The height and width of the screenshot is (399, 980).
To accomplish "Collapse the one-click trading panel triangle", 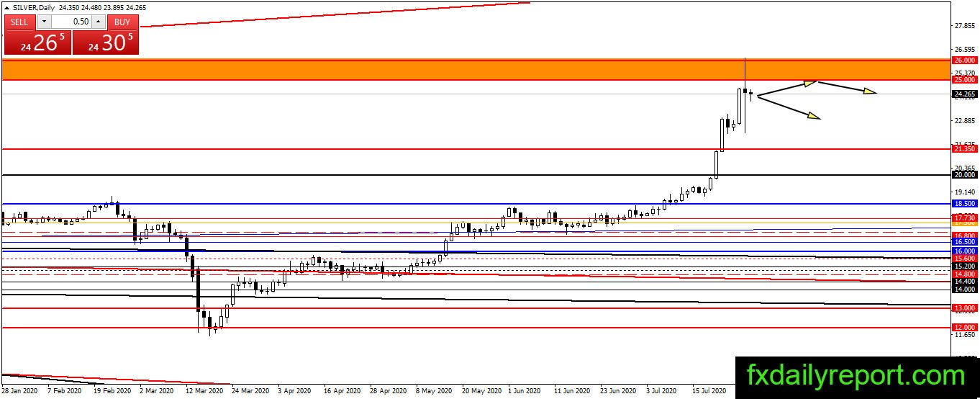I will tap(6, 6).
